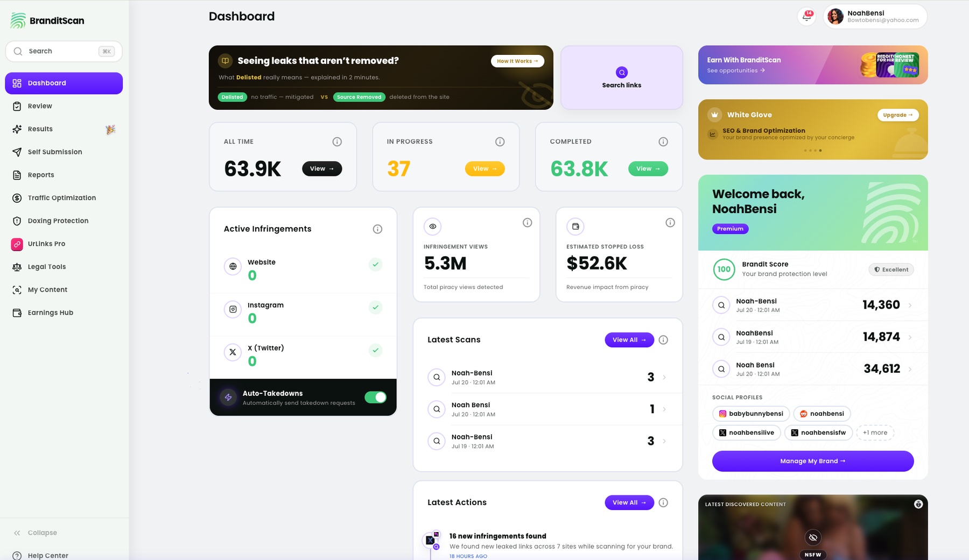This screenshot has width=969, height=560.
Task: Open chevron next to 14,874 scan result
Action: point(910,337)
